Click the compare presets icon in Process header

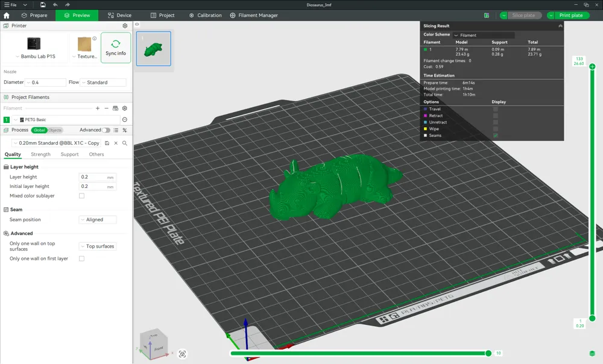125,130
